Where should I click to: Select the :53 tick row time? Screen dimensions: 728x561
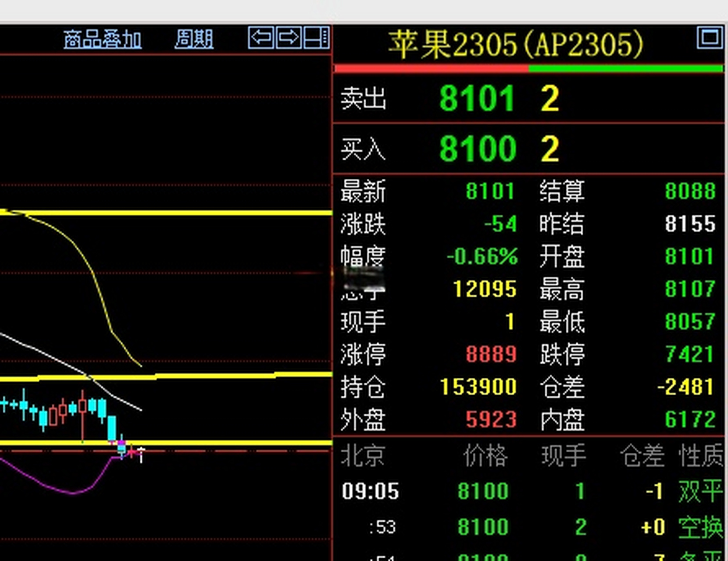click(382, 527)
